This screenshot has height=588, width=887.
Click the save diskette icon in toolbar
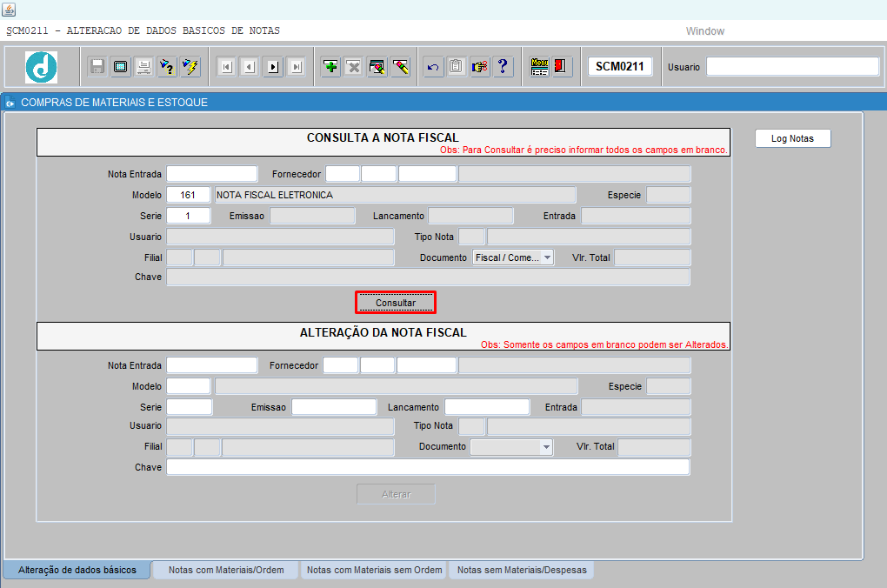97,67
